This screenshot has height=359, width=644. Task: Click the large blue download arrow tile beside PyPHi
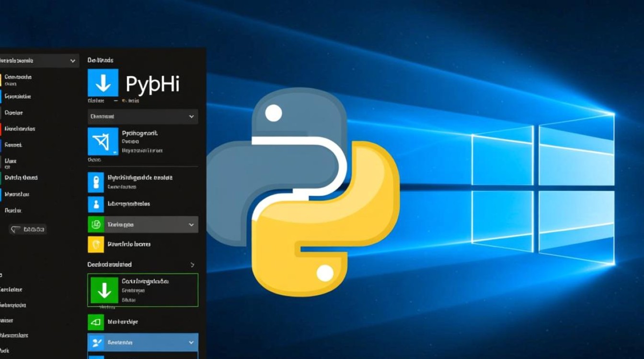[x=103, y=83]
